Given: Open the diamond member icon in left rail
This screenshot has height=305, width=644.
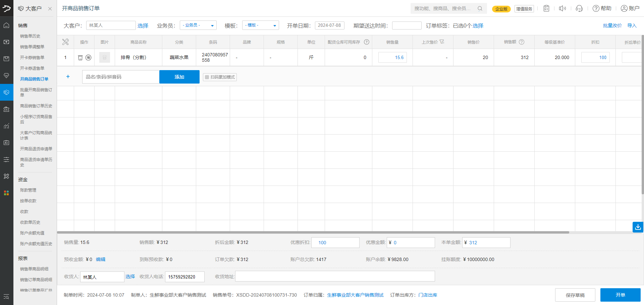Looking at the screenshot, I should (x=6, y=75).
